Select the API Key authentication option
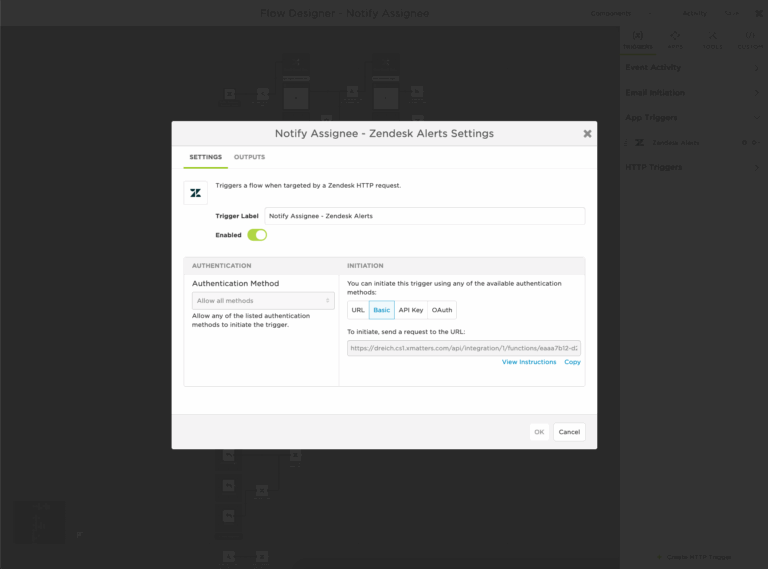The width and height of the screenshot is (768, 569). click(411, 310)
